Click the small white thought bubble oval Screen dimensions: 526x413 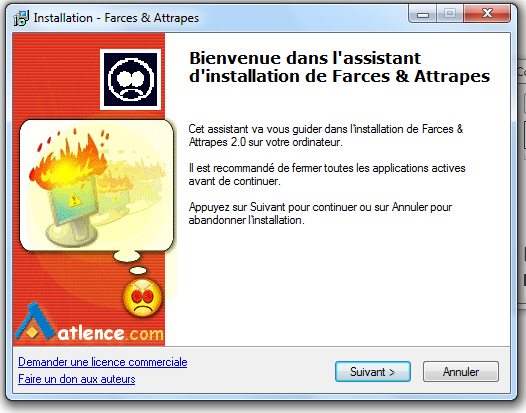pyautogui.click(x=138, y=270)
